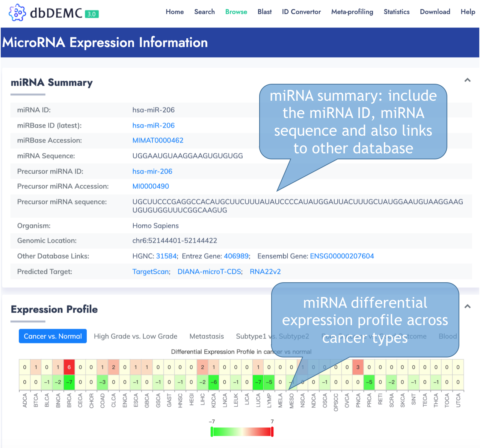Image resolution: width=480 pixels, height=448 pixels.
Task: Click the dbDEMC logo icon
Action: 17,13
